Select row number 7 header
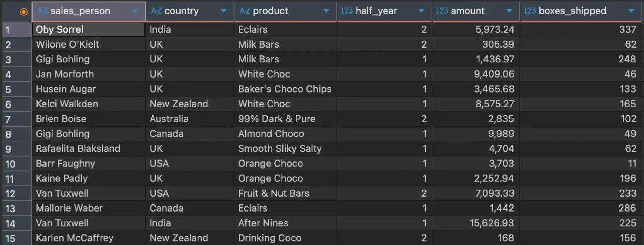 [x=16, y=119]
